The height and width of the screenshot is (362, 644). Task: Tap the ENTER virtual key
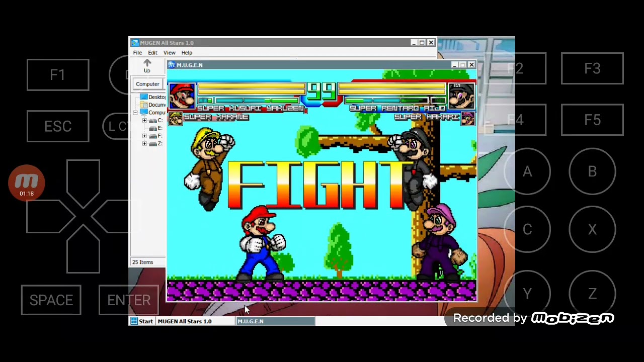click(129, 300)
